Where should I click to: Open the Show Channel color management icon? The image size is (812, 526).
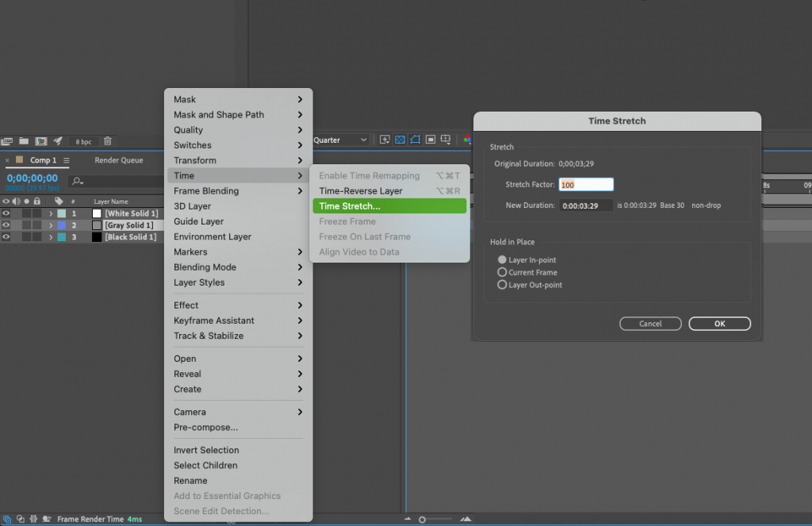pos(468,140)
